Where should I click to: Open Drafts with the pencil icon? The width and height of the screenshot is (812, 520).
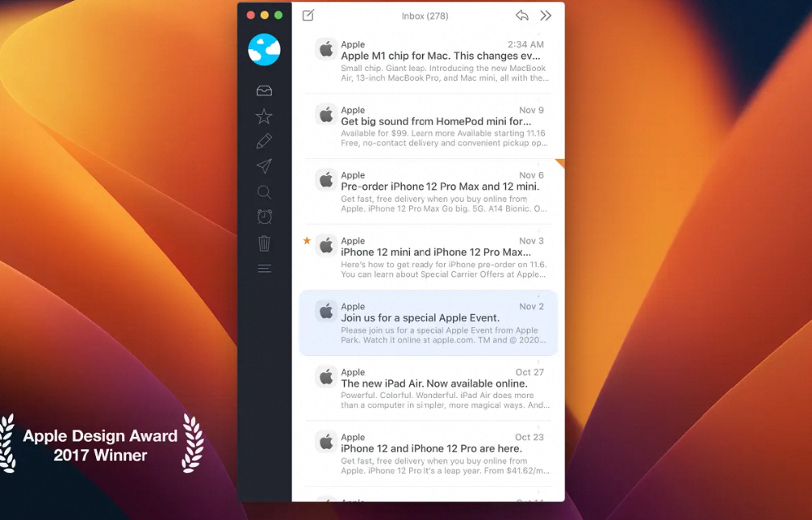coord(264,140)
